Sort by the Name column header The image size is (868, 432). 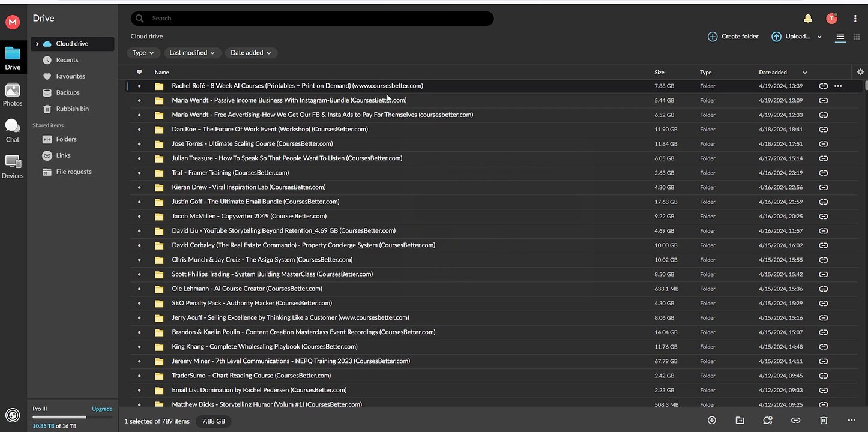pos(162,72)
